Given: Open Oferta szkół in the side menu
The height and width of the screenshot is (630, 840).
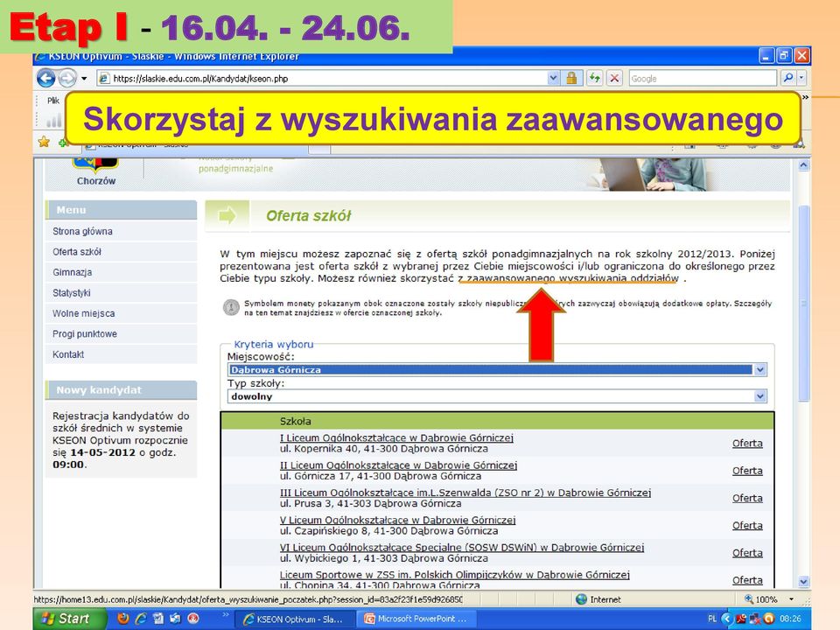Looking at the screenshot, I should pos(77,252).
